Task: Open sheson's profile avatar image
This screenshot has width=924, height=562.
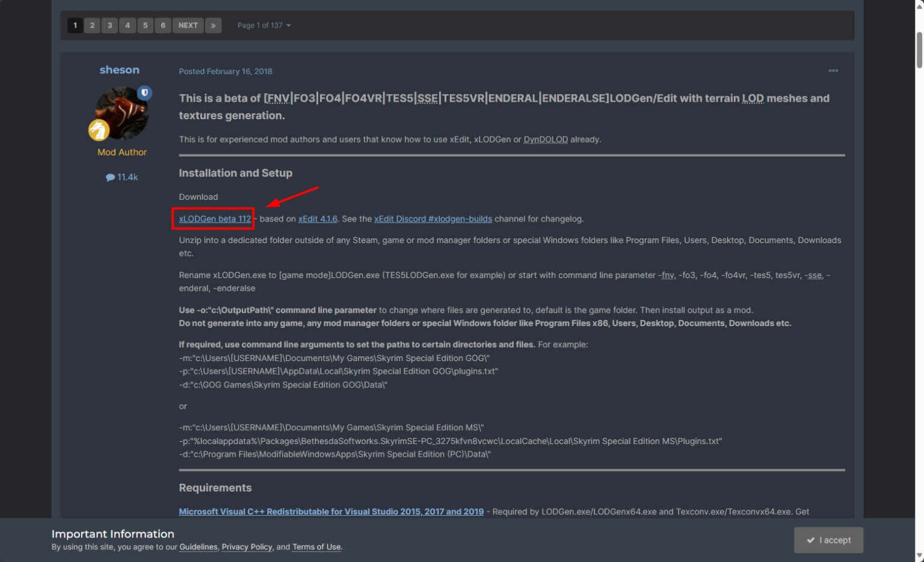Action: pos(122,113)
